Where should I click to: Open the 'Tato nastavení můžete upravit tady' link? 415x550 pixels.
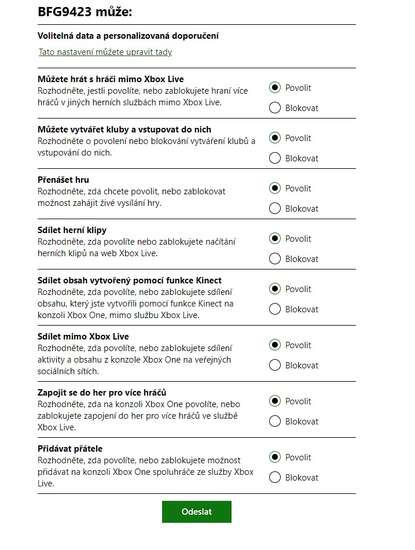105,52
